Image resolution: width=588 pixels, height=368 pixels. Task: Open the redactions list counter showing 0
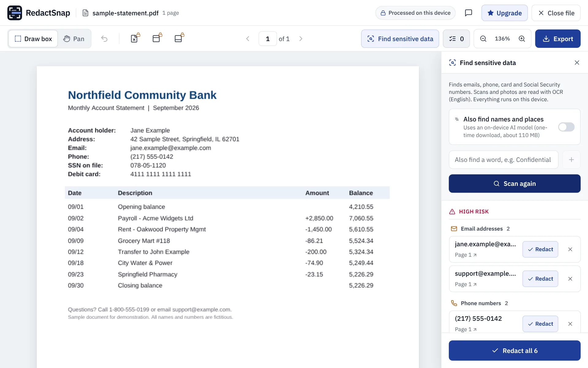point(456,39)
